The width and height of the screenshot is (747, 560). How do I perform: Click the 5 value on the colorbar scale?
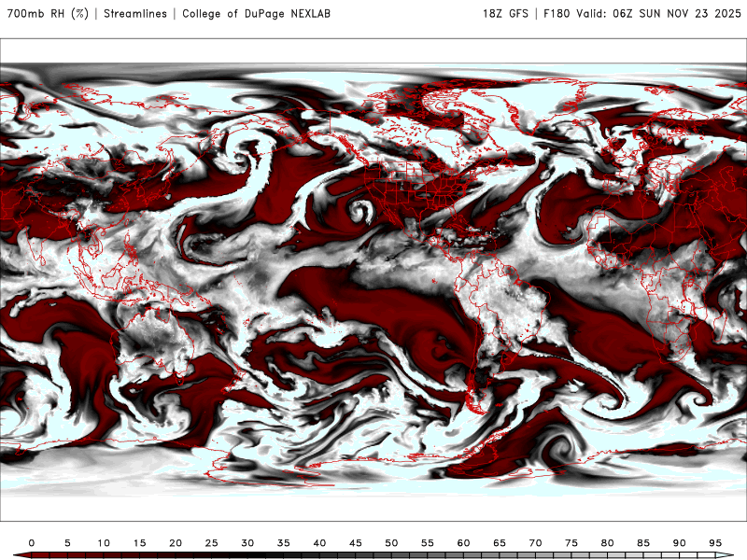point(67,543)
